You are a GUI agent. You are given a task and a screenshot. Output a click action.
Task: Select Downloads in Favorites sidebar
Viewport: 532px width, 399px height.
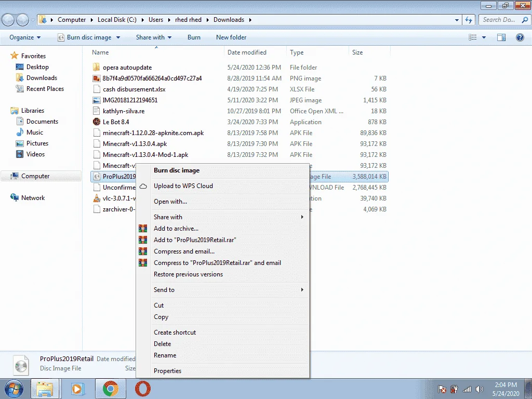(42, 78)
